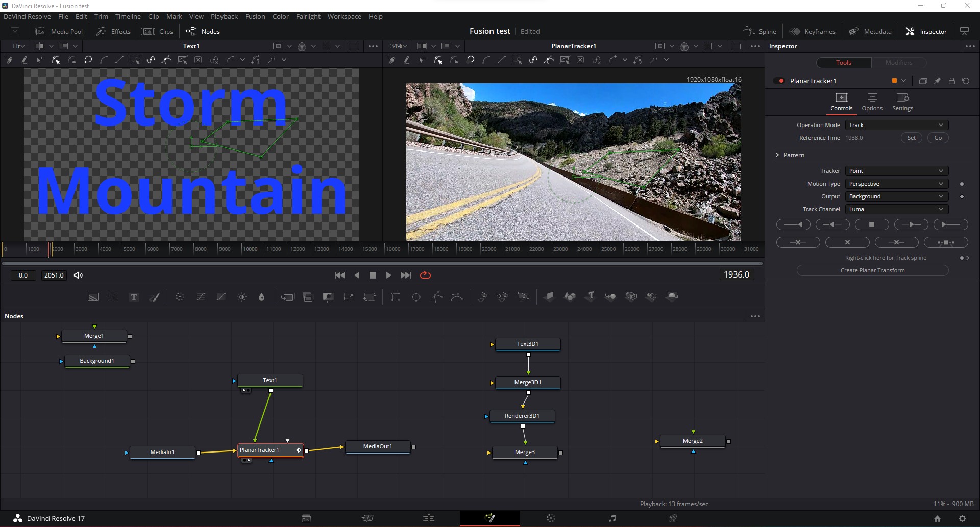Select the MediaIn1 node

point(162,452)
